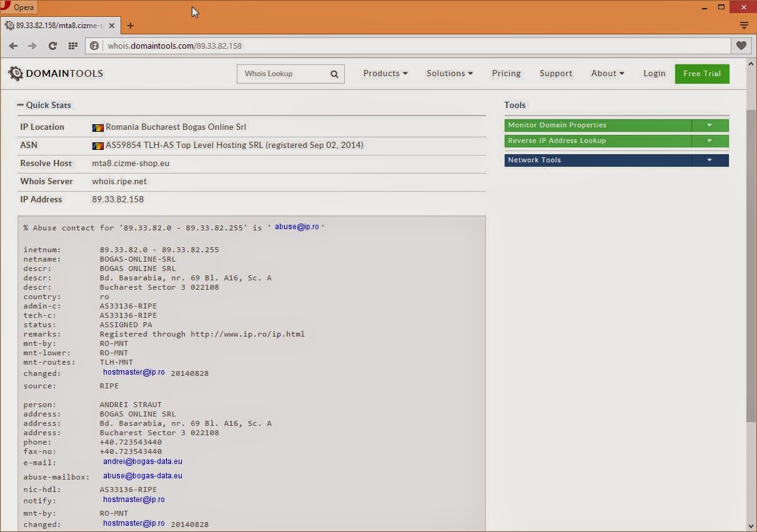Click hostmaster@ip.ro link beside first changed field
The width and height of the screenshot is (757, 532).
[134, 372]
